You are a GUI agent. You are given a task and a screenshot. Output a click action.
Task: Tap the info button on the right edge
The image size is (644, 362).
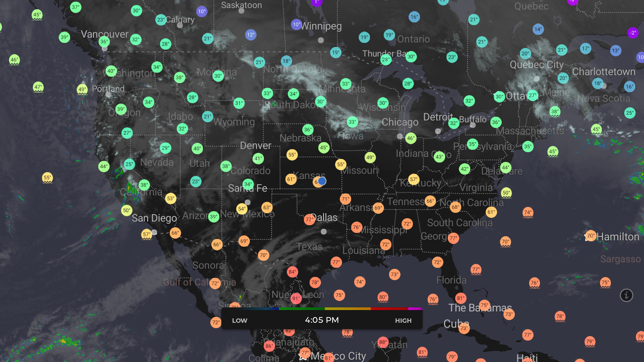click(x=627, y=295)
